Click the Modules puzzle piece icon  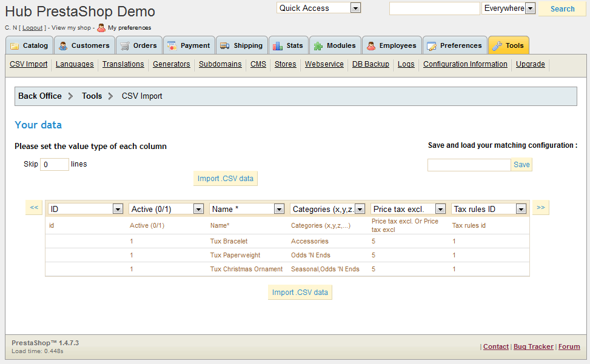tap(318, 46)
